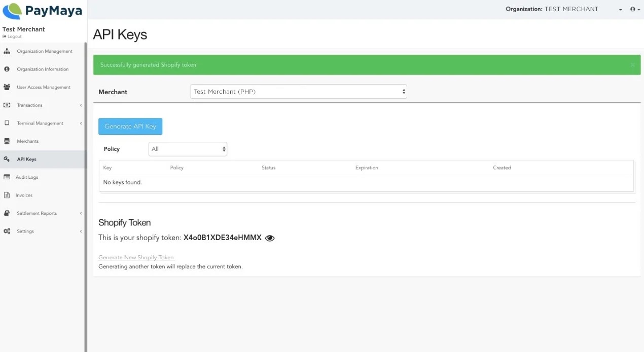The width and height of the screenshot is (644, 352).
Task: Click the Policy column header
Action: [177, 168]
